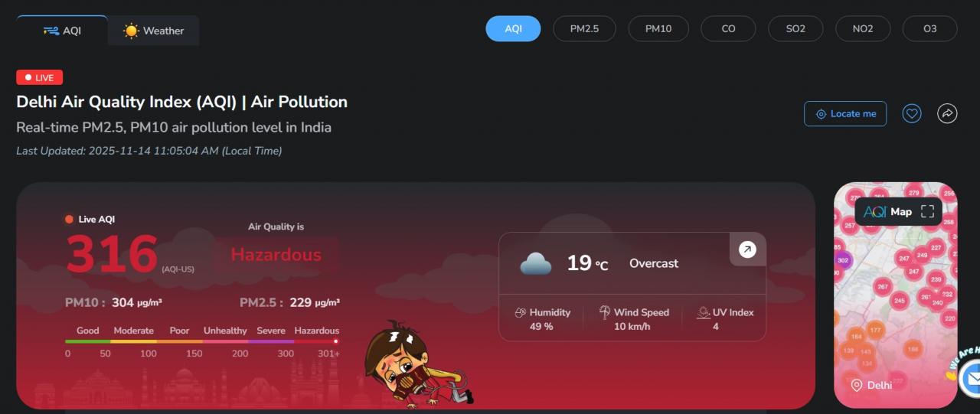Screen dimensions: 980x414
Task: Click the share arrow icon
Action: coord(947,114)
